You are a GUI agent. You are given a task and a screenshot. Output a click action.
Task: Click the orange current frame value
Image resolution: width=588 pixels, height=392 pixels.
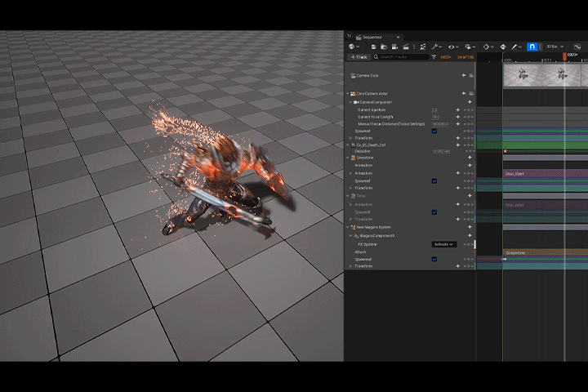[x=446, y=57]
